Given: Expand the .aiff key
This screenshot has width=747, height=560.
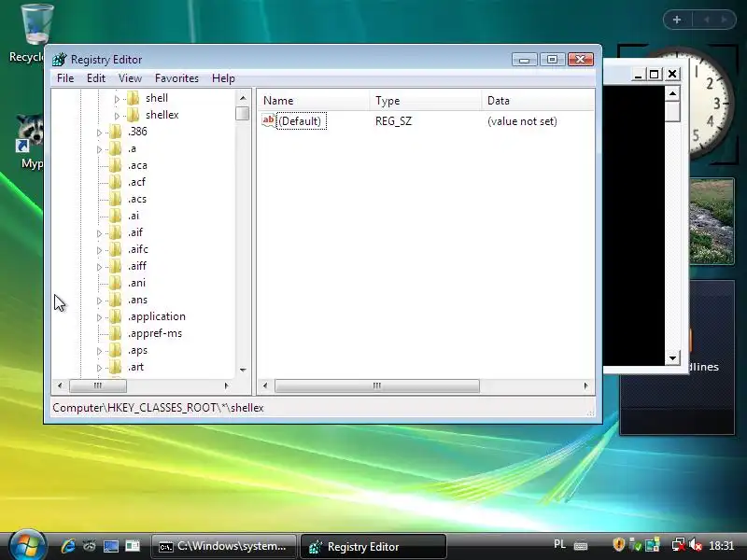Looking at the screenshot, I should point(99,267).
